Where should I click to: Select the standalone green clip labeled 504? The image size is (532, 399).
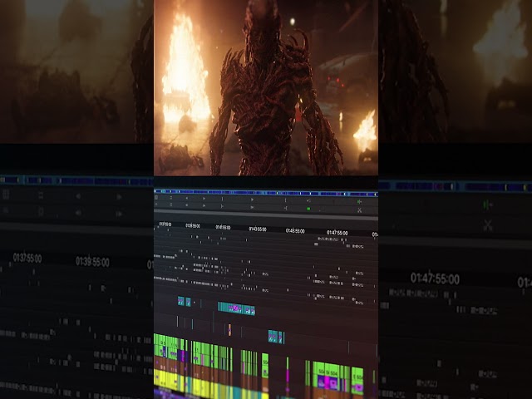265,367
